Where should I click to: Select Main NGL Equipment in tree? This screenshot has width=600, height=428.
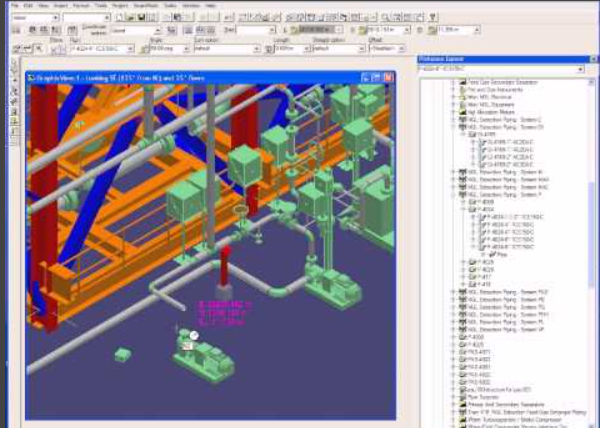click(490, 105)
